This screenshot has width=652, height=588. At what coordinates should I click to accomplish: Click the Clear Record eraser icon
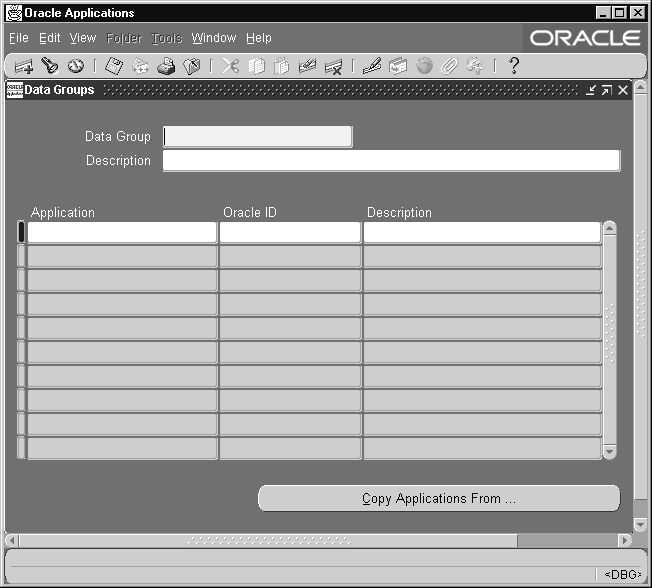(307, 66)
